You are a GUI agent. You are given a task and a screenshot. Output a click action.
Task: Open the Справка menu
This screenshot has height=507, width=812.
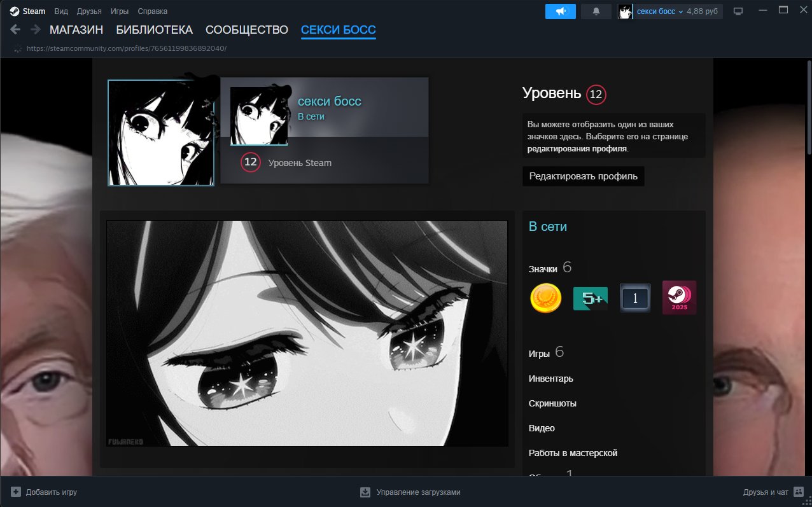click(x=153, y=11)
